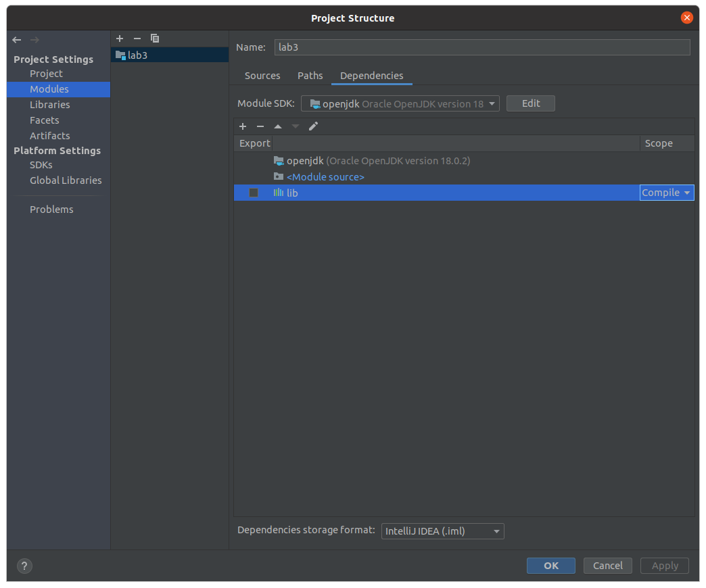The image size is (706, 588).
Task: Edit dependency with the pencil icon
Action: tap(313, 126)
